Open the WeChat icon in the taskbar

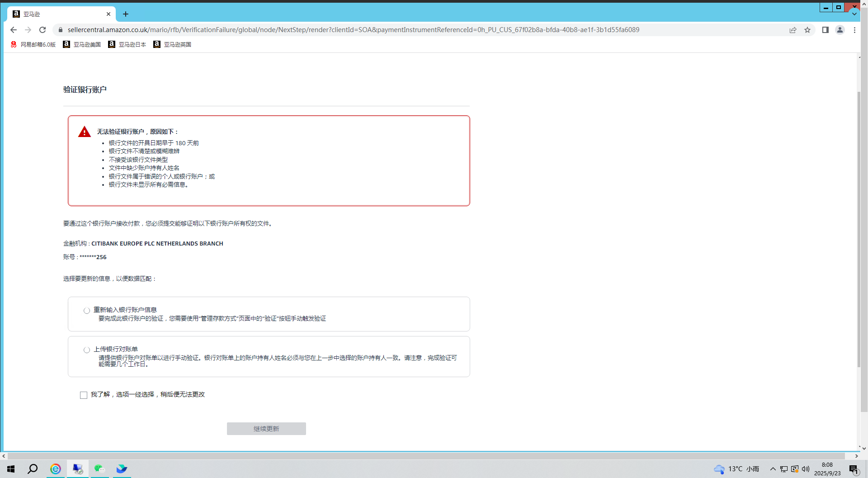(x=99, y=469)
